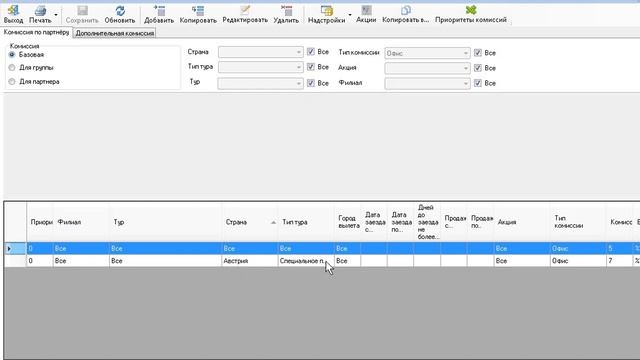Click the Тип тура column header
Screen dimensions: 640x360
(306, 222)
